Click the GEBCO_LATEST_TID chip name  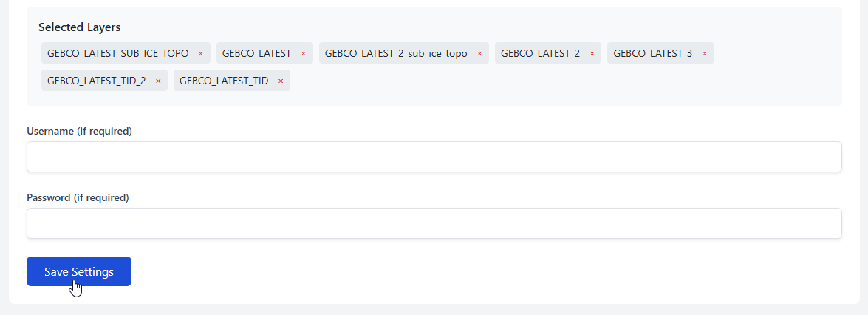pyautogui.click(x=224, y=81)
